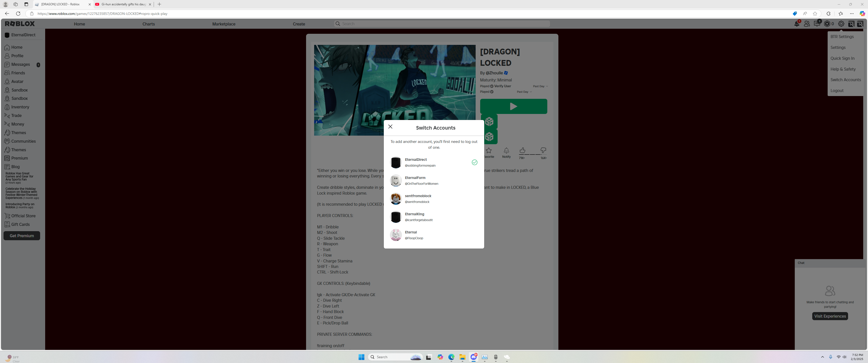This screenshot has width=868, height=363.
Task: Open Gift Cards in the sidebar
Action: tap(20, 225)
